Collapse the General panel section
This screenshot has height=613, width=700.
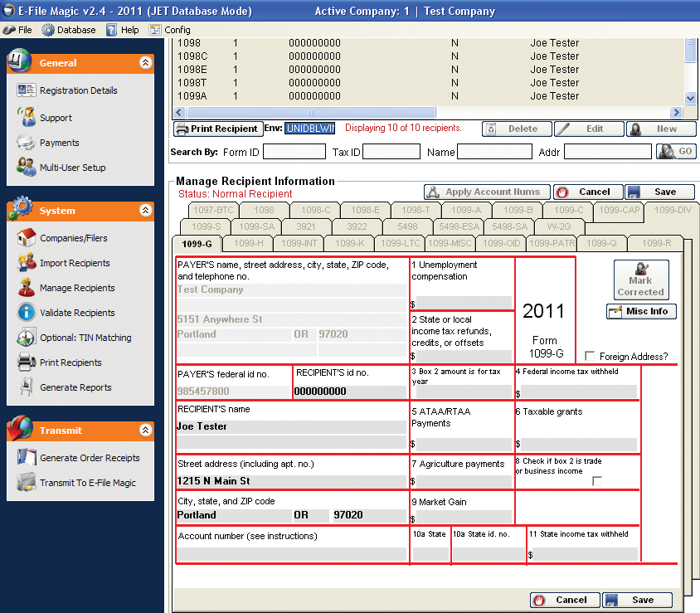point(145,63)
